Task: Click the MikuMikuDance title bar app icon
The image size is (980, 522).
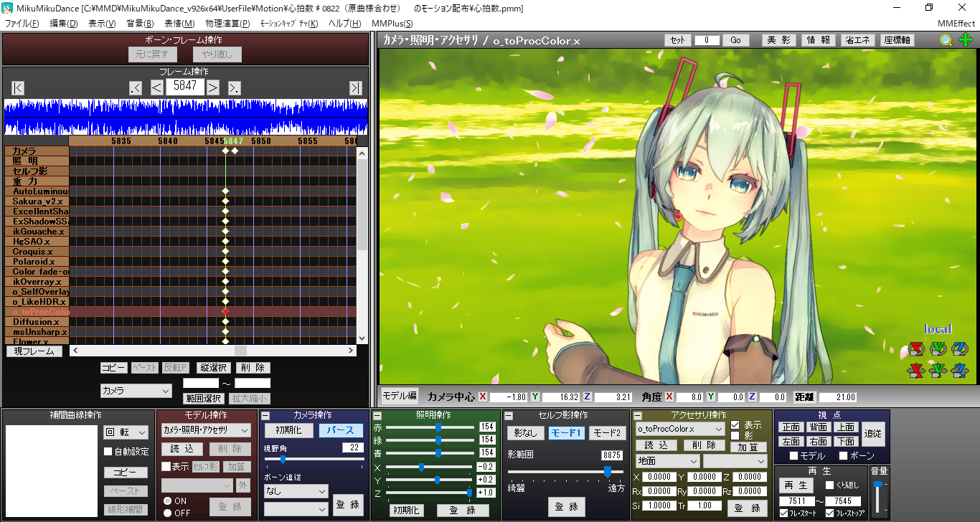Action: 9,8
